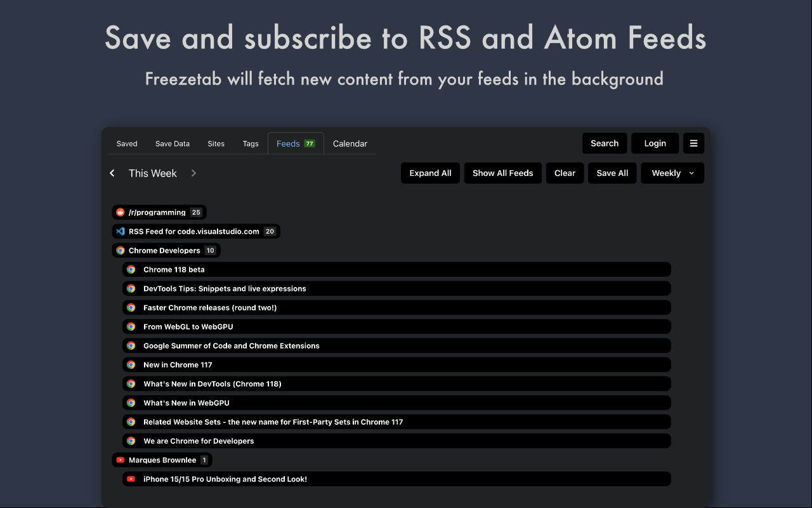Click the VS Code feed icon
The image size is (812, 508).
[x=121, y=231]
